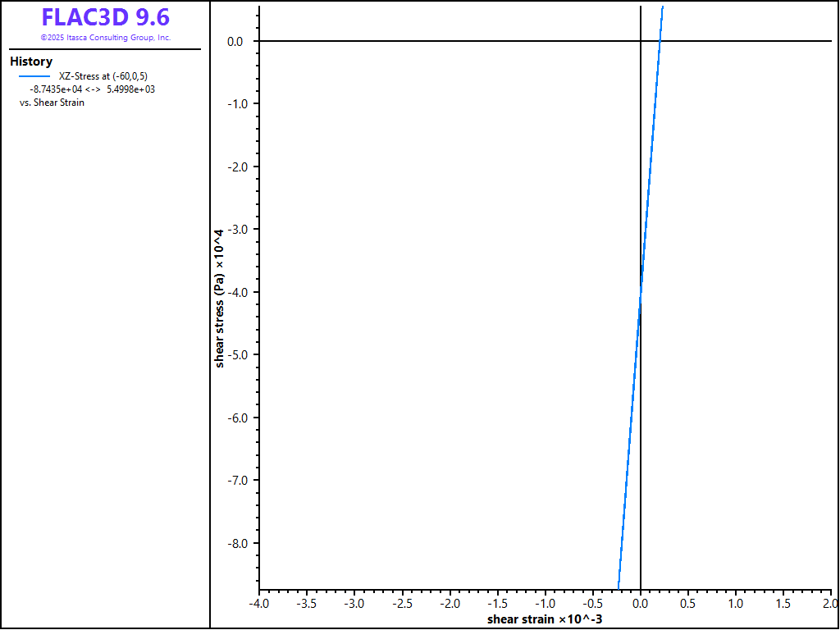Click the Itasca Consulting Group copyright line
This screenshot has height=630, width=840.
click(x=106, y=38)
